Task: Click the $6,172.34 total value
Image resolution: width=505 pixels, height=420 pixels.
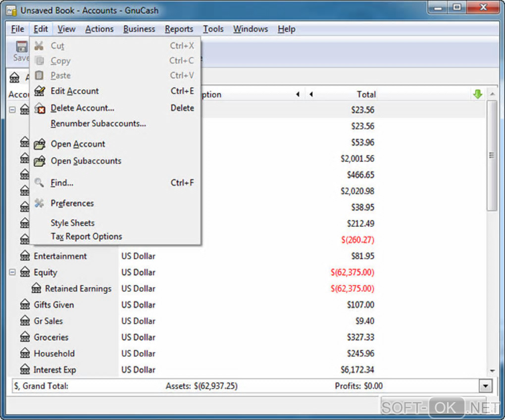Action: click(357, 369)
